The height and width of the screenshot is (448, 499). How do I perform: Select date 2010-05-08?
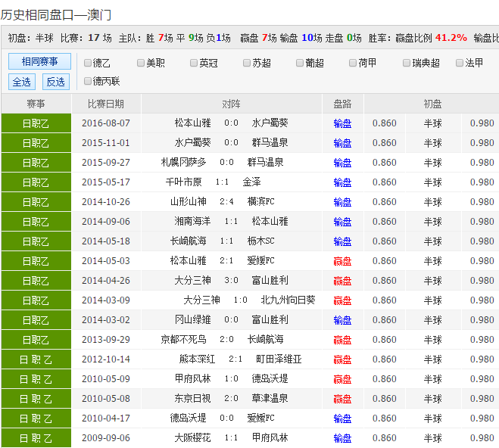click(x=106, y=399)
